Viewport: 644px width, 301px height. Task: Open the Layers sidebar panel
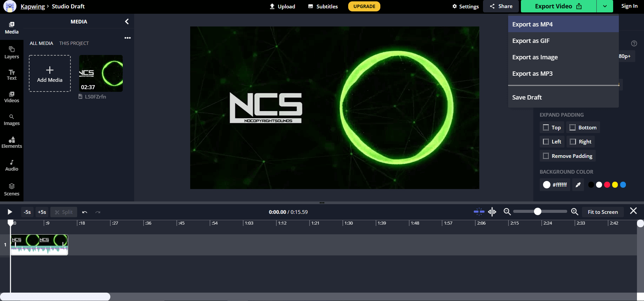coord(12,53)
